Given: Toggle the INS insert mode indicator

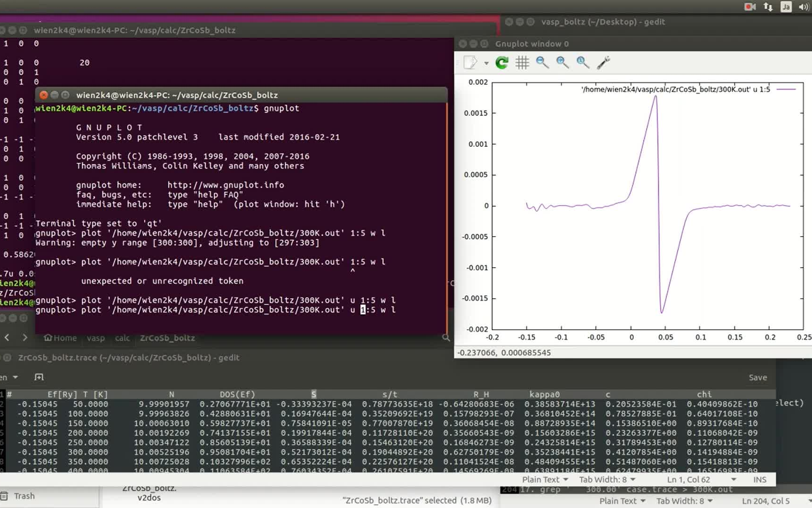Looking at the screenshot, I should click(759, 479).
